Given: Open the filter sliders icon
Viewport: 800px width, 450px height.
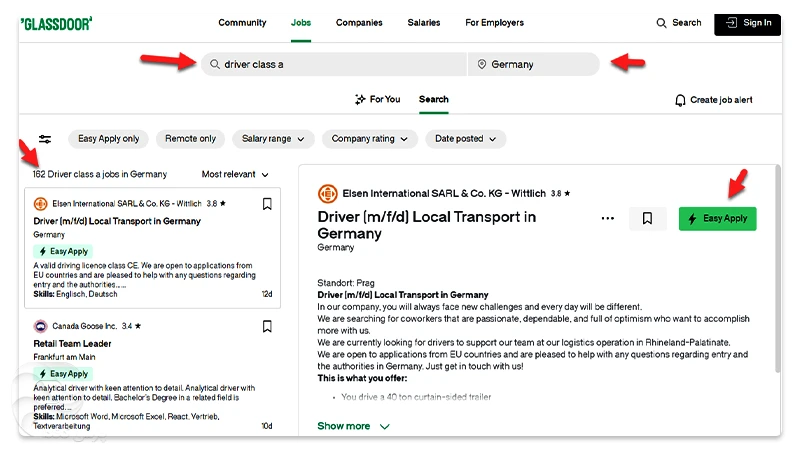Looking at the screenshot, I should [x=45, y=139].
